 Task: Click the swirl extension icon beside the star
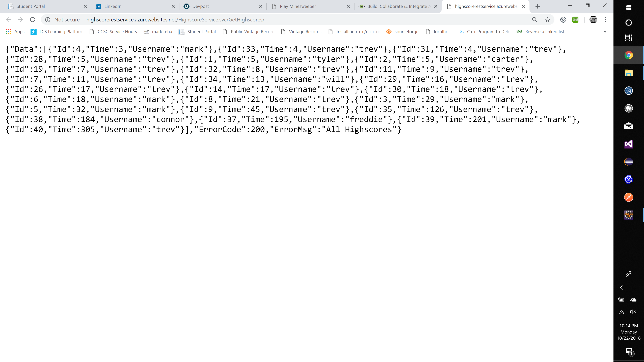(x=563, y=19)
